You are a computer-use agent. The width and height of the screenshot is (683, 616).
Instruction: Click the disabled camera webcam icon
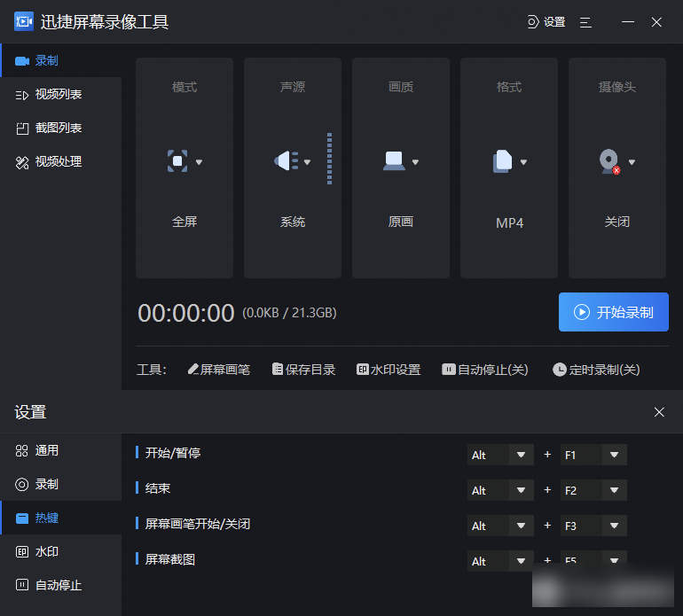(609, 161)
